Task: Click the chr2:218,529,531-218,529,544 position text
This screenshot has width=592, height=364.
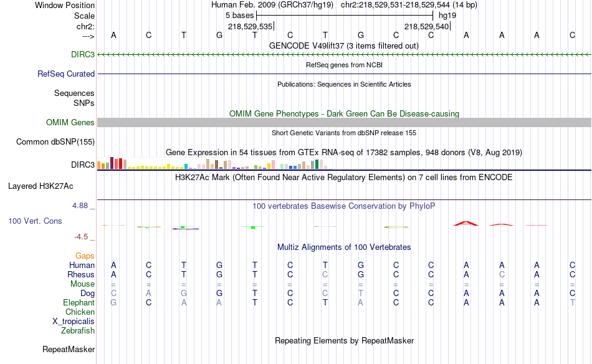Action: point(409,5)
